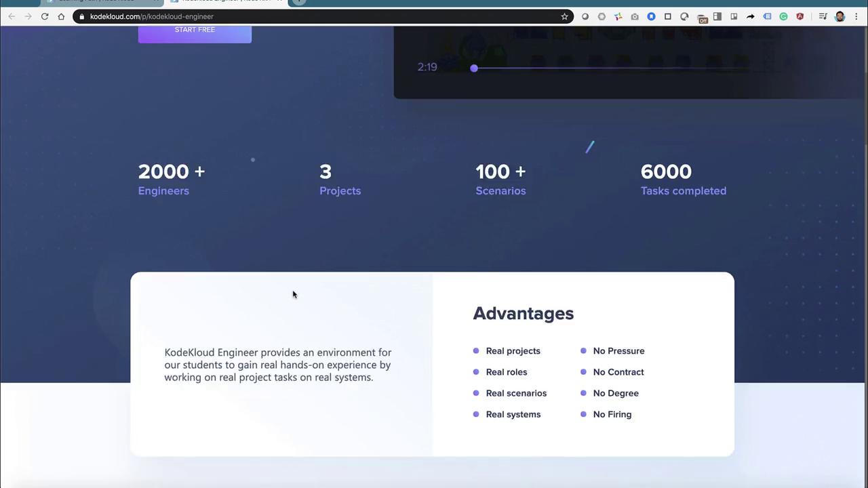Go back to the previous page

[12, 16]
